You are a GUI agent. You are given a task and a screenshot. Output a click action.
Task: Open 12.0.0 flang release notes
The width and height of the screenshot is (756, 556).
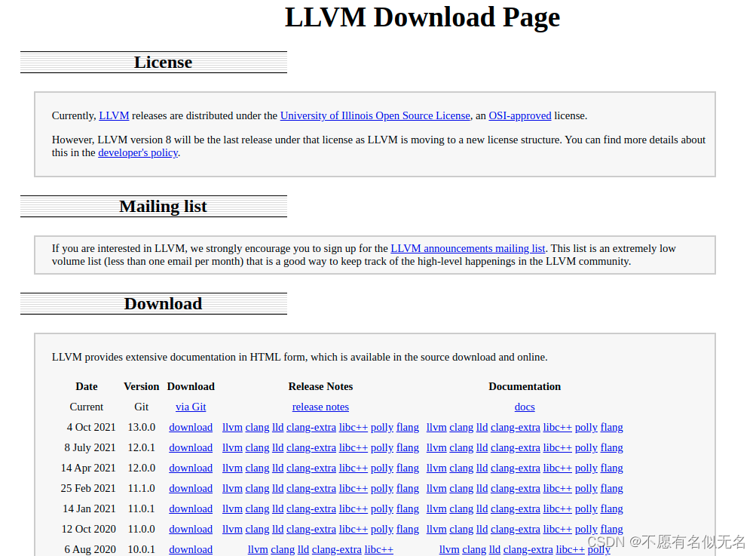[408, 468]
